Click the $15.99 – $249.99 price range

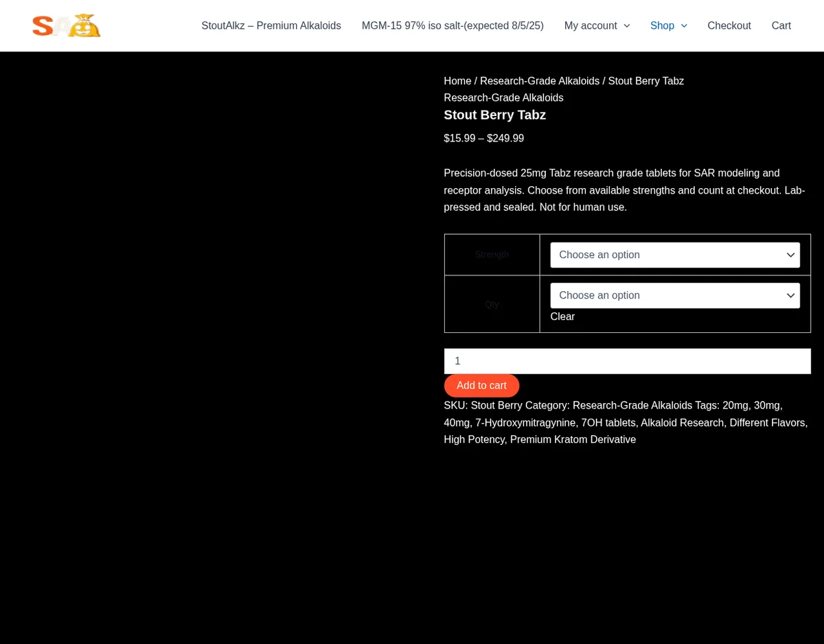pos(484,138)
